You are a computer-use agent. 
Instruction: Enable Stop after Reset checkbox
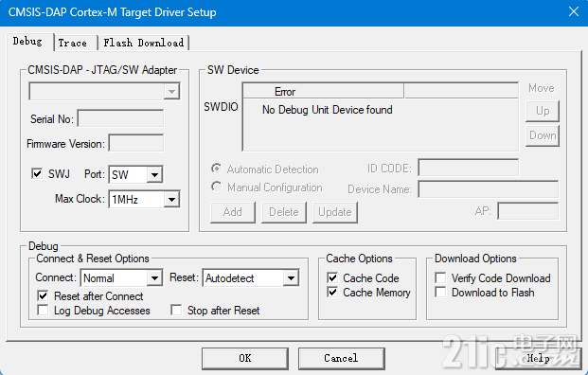(176, 310)
